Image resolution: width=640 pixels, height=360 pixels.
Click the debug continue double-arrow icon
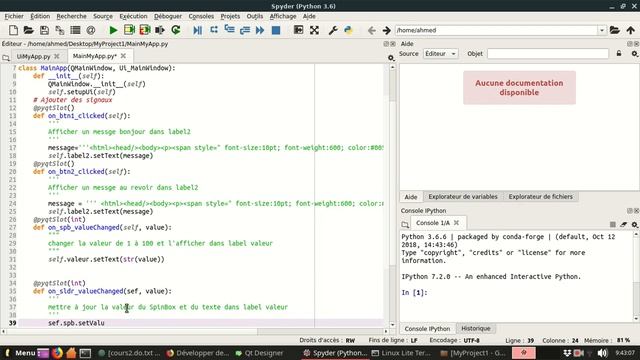point(260,30)
